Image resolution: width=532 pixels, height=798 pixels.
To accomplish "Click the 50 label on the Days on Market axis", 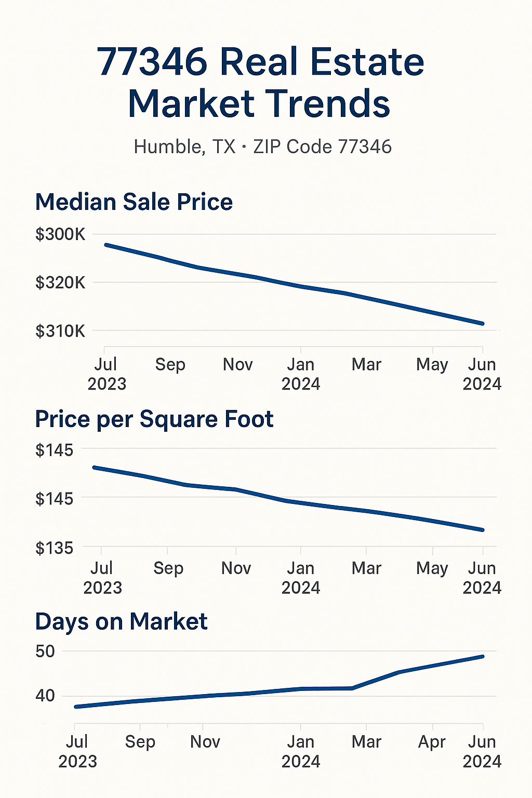I will click(x=45, y=651).
